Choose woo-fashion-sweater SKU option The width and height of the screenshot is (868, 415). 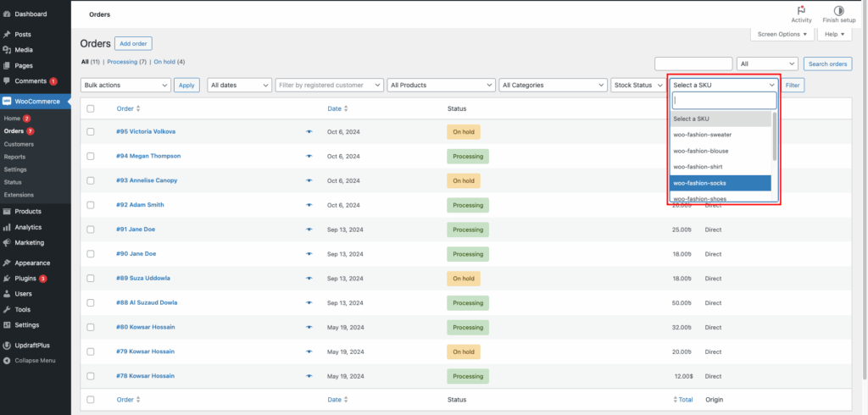pos(721,135)
